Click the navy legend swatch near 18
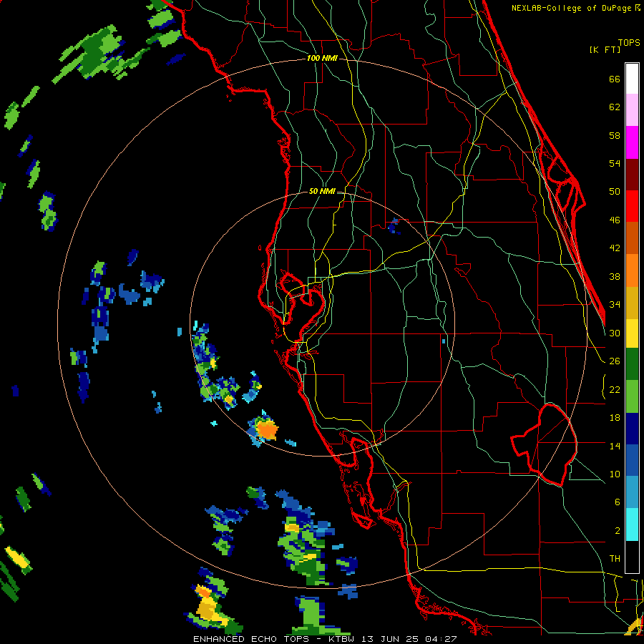 click(x=632, y=429)
